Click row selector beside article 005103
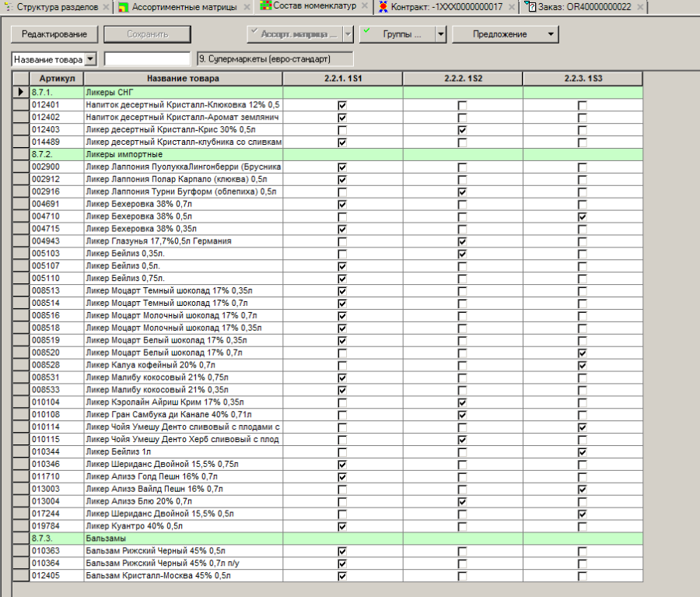This screenshot has height=597, width=700. pos(20,254)
